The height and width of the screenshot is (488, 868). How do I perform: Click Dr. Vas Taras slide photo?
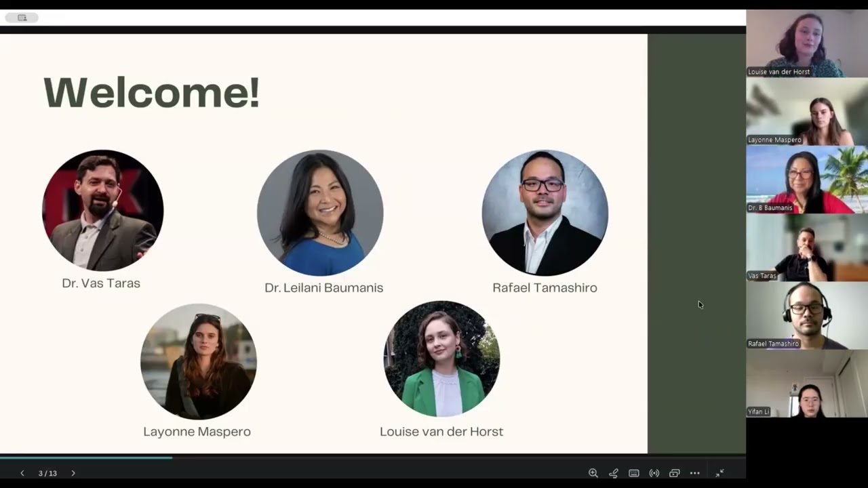pos(102,210)
